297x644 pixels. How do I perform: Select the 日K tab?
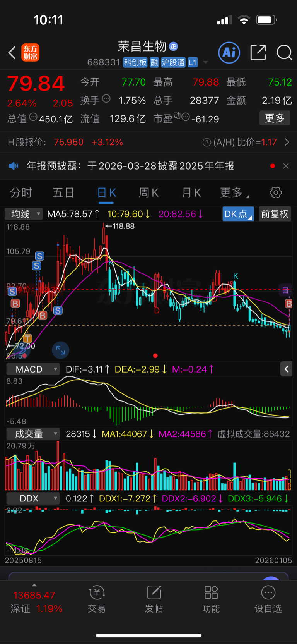click(106, 192)
